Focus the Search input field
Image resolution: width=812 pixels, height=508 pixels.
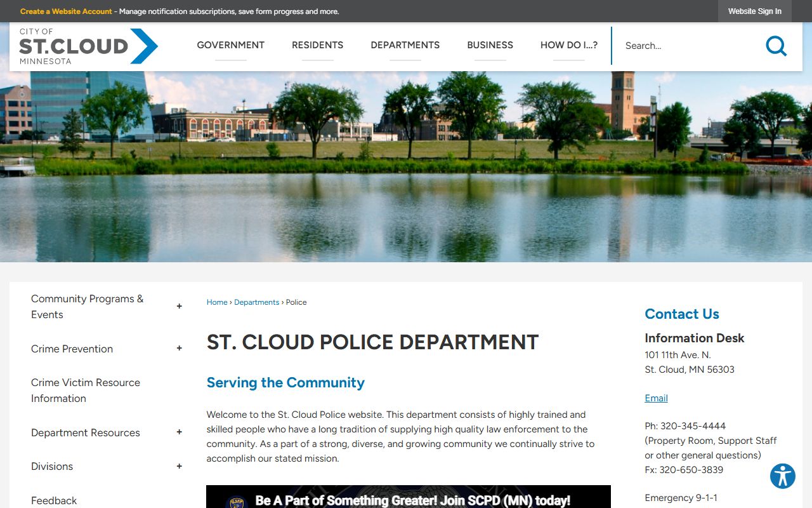tap(688, 46)
